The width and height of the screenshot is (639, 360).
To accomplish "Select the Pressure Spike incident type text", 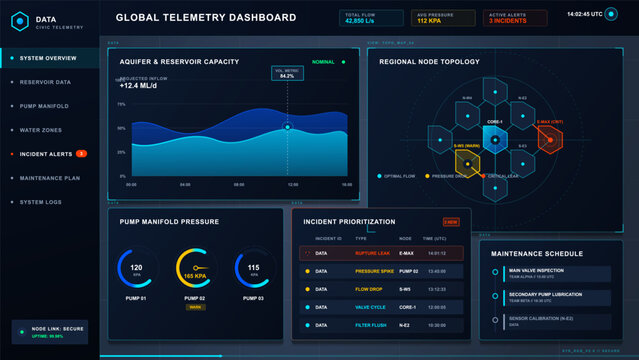I will 374,271.
